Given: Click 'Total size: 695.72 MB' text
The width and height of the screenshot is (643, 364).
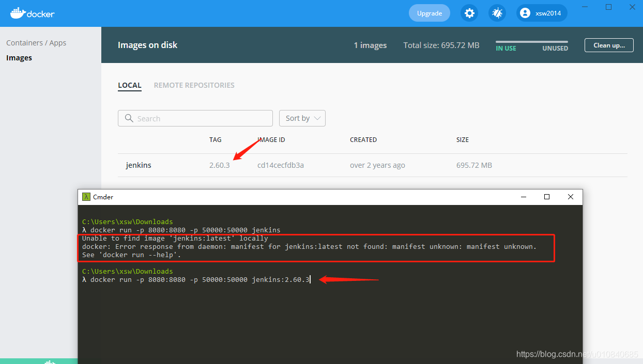Looking at the screenshot, I should pos(441,45).
